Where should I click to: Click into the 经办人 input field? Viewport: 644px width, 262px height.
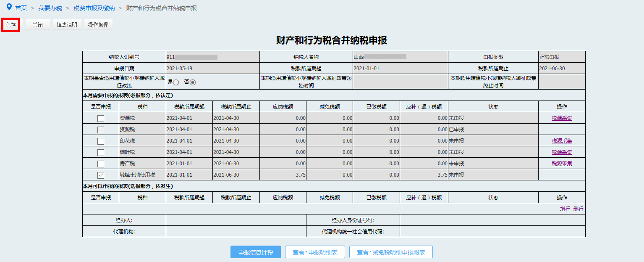click(236, 220)
